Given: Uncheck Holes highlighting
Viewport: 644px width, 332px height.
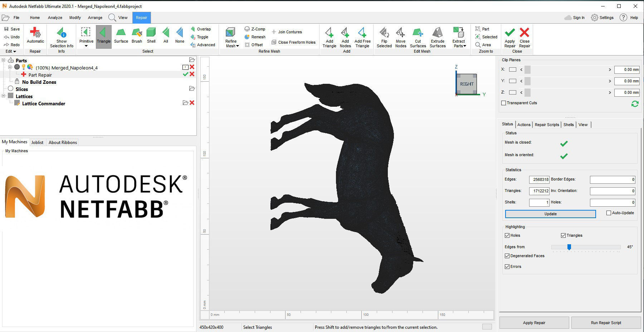Looking at the screenshot, I should point(507,235).
